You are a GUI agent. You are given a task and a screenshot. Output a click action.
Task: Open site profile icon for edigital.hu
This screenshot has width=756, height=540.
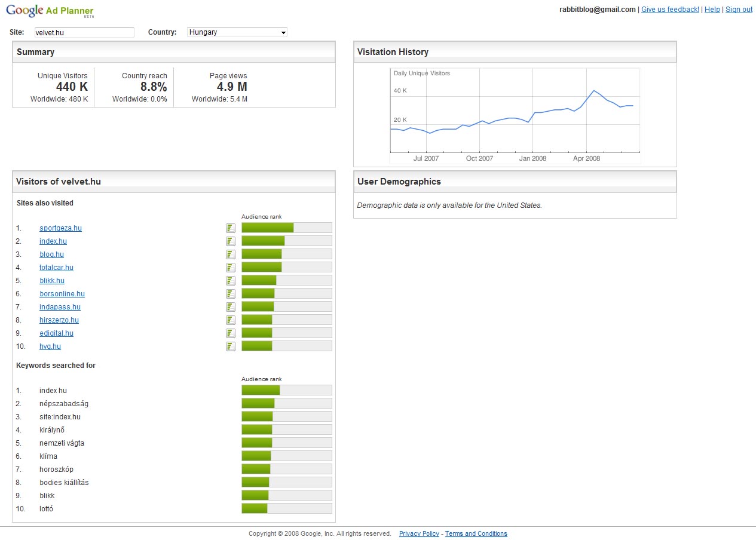(231, 333)
